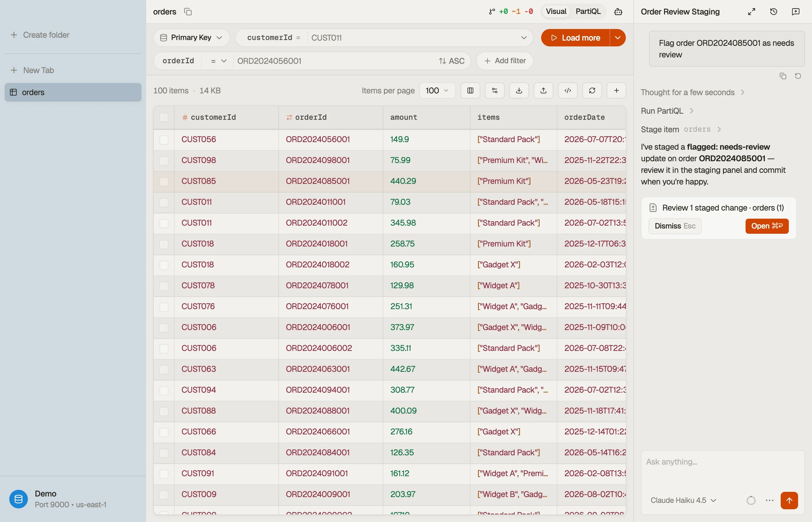This screenshot has height=522, width=812.
Task: Open the Load more options arrow
Action: point(618,38)
